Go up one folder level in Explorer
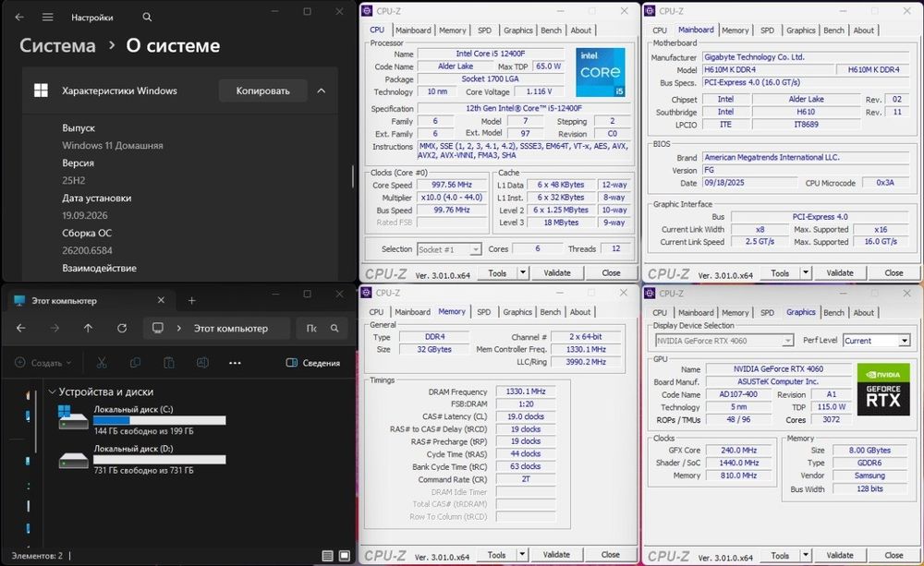This screenshot has width=924, height=566. click(88, 328)
